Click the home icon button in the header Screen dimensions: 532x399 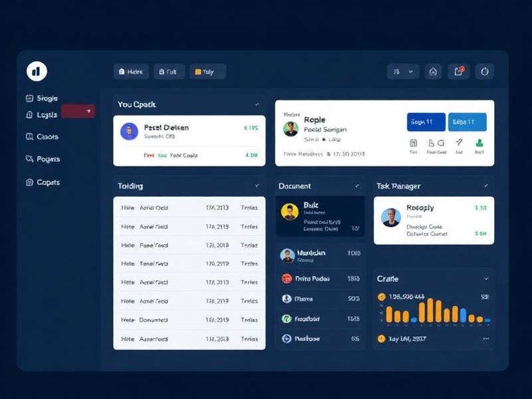433,72
